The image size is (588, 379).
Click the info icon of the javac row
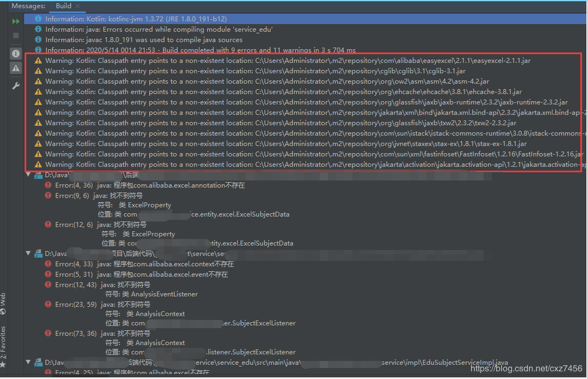(38, 39)
